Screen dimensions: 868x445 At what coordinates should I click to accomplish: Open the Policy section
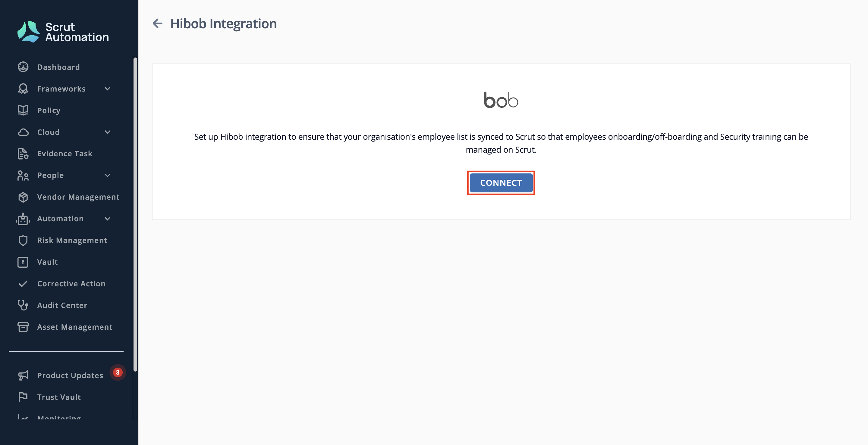(49, 110)
